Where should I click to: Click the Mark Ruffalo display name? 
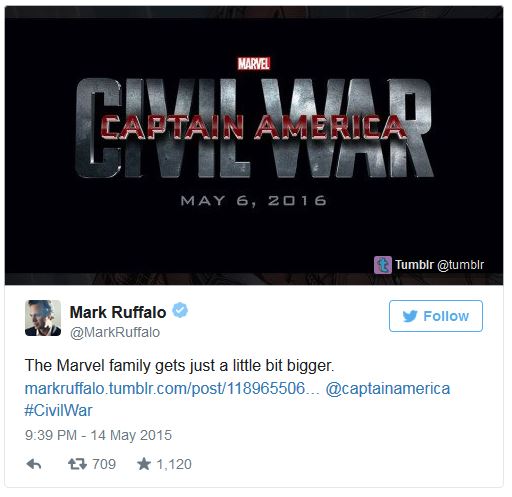[118, 312]
